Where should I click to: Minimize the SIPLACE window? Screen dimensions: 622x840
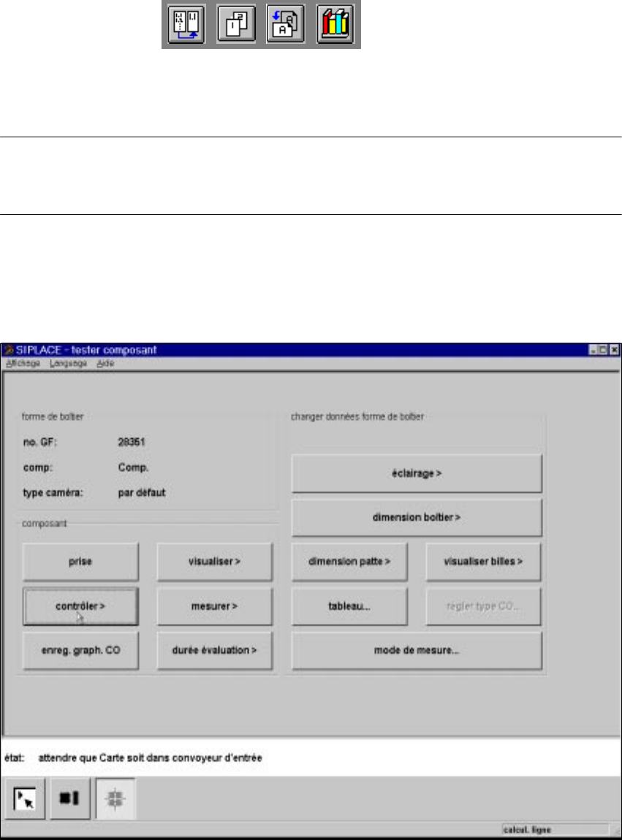point(593,350)
